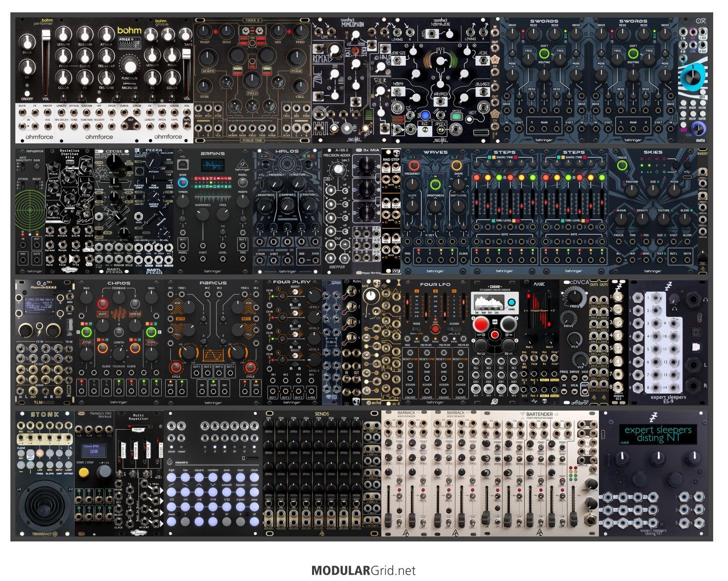Screen dimensions: 728x581
Task: Click the SUM jack on Abacus
Action: point(213,392)
